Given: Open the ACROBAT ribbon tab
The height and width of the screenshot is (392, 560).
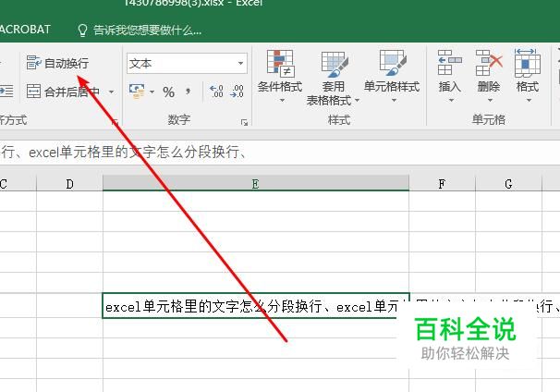Looking at the screenshot, I should (x=25, y=30).
